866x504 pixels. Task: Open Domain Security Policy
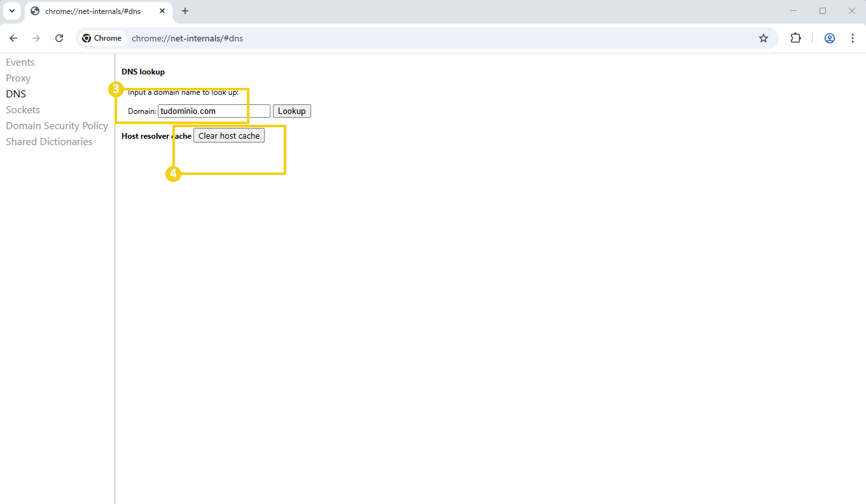pos(57,125)
